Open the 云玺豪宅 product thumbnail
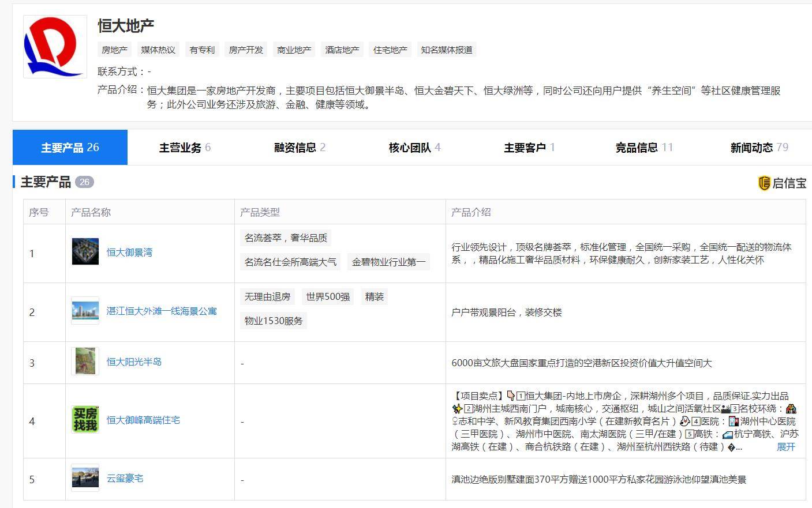Screen dimensions: 812x508 pyautogui.click(x=85, y=478)
